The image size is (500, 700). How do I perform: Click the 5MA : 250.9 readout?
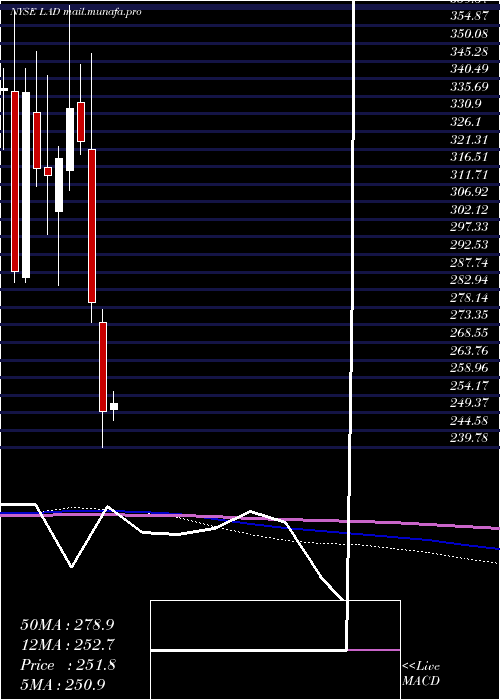[x=63, y=684]
